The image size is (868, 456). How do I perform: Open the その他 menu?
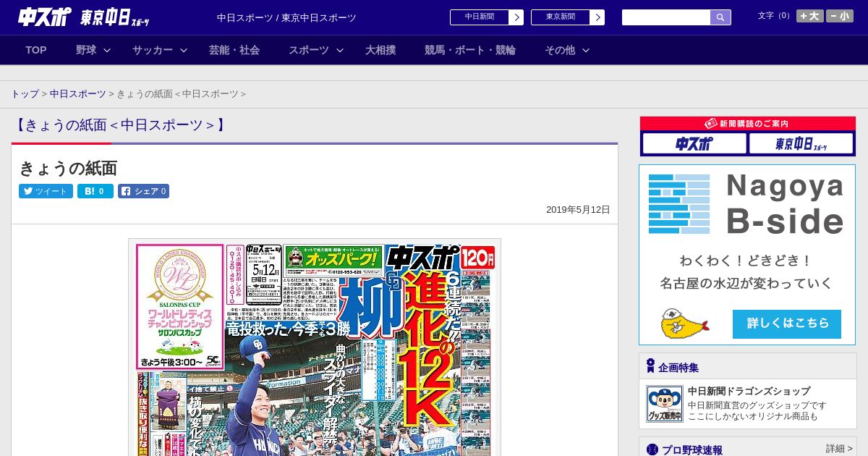[560, 50]
